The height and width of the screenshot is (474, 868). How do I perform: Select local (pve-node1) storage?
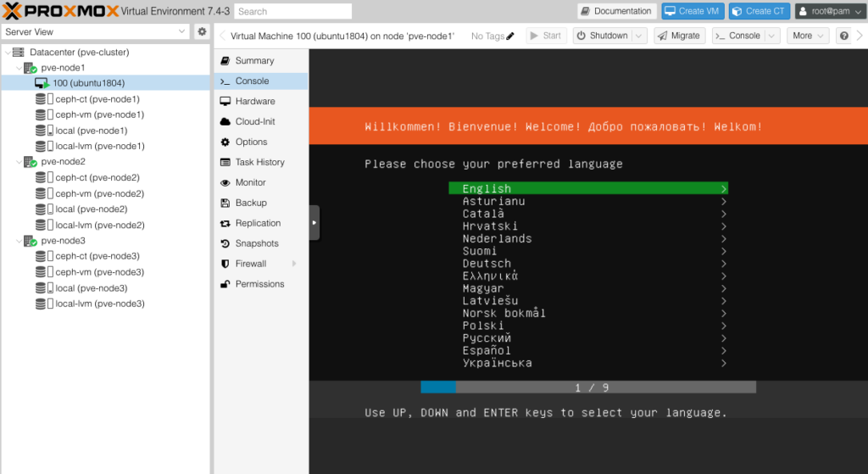[106, 131]
